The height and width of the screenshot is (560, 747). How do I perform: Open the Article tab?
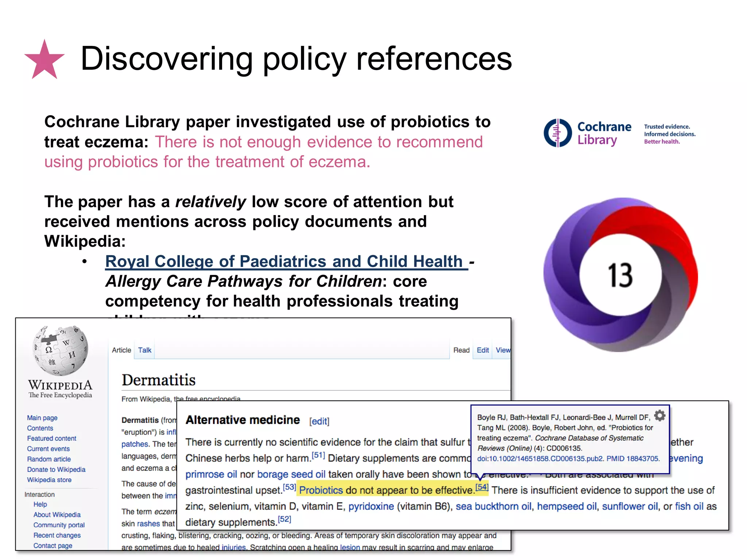(121, 350)
